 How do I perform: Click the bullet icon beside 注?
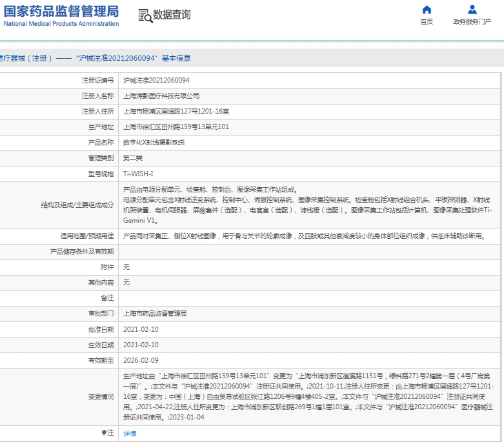pos(104,432)
